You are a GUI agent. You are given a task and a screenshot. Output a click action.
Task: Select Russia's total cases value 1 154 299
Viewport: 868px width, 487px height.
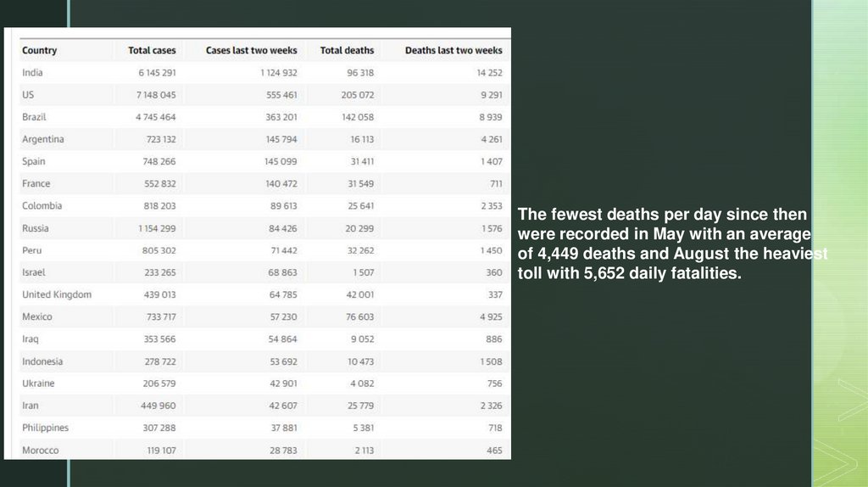(157, 228)
